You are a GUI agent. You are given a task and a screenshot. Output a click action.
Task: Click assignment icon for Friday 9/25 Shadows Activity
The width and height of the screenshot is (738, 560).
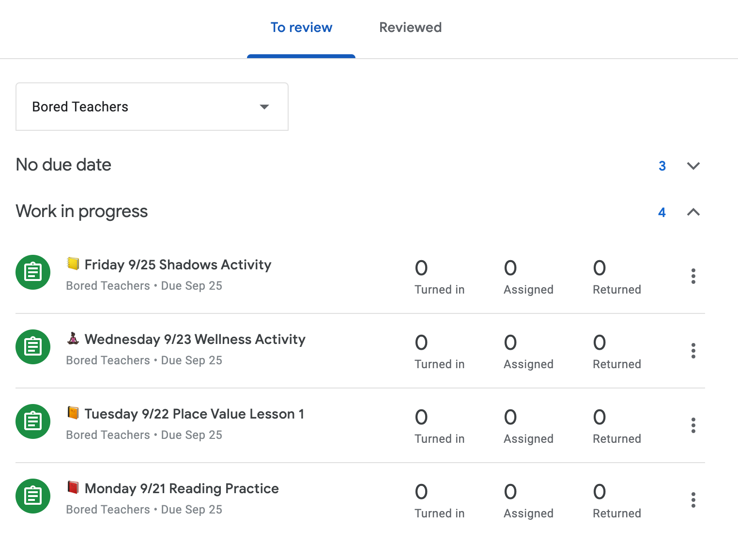(33, 272)
